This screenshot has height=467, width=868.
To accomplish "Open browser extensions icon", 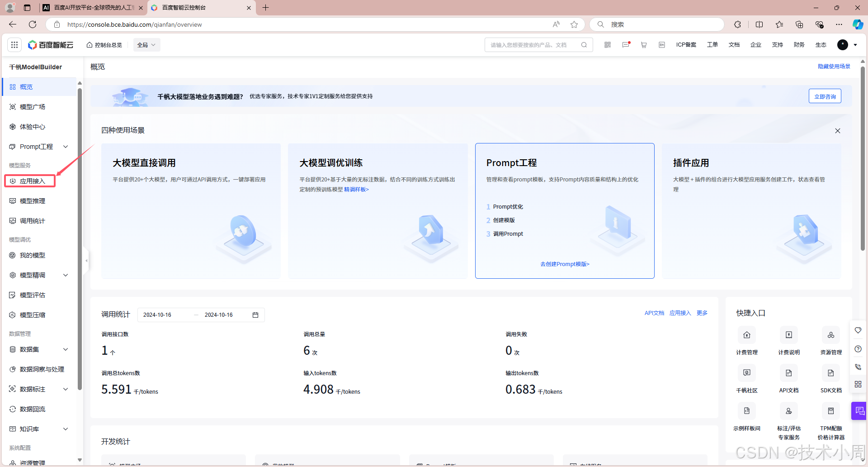I will tap(737, 24).
